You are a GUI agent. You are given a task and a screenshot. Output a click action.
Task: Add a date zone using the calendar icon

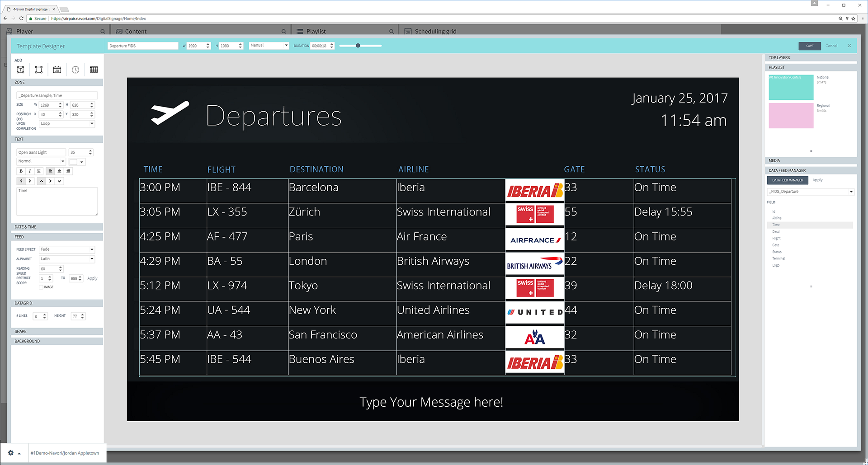[x=57, y=70]
